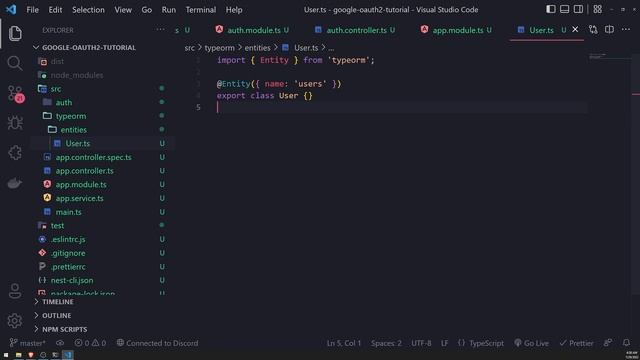
Task: Open the Edit menu
Action: [55, 9]
